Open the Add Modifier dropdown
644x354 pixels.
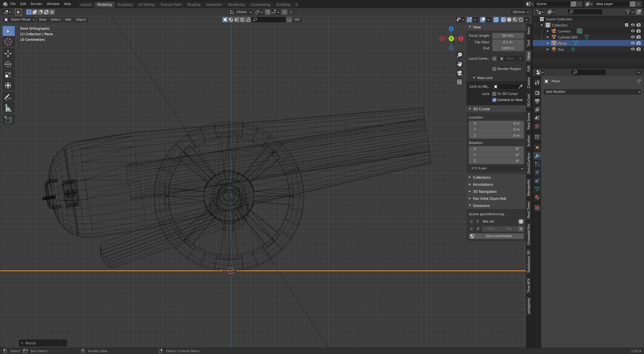(592, 92)
